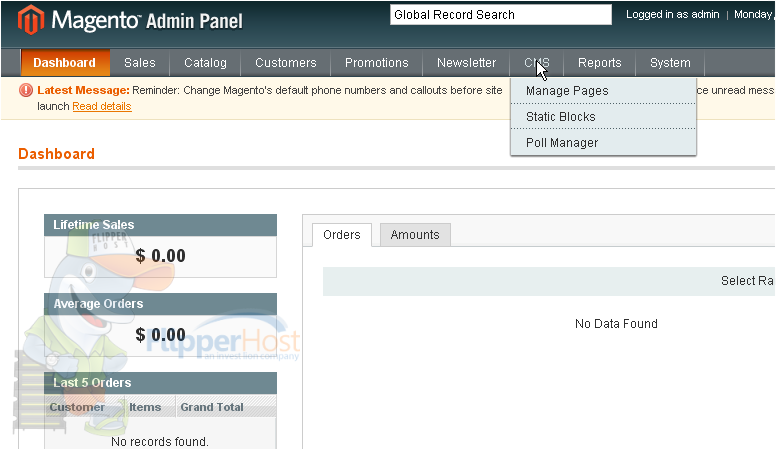This screenshot has width=776, height=450.
Task: Click the Logged in as admin text
Action: 673,14
